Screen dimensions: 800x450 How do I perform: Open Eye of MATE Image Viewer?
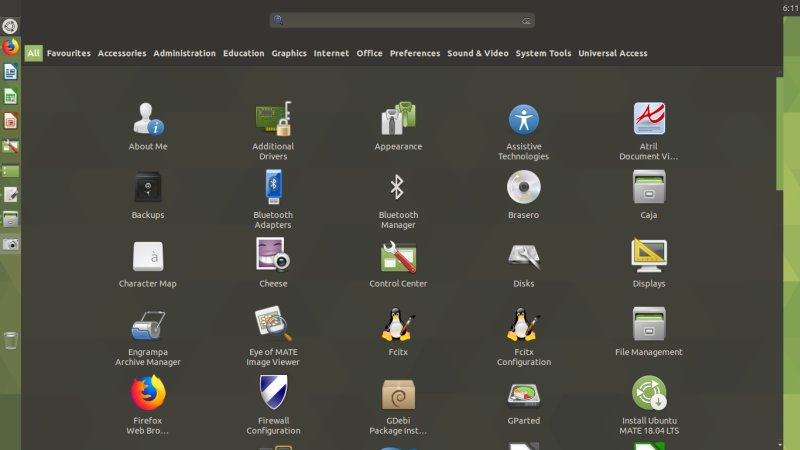point(273,336)
